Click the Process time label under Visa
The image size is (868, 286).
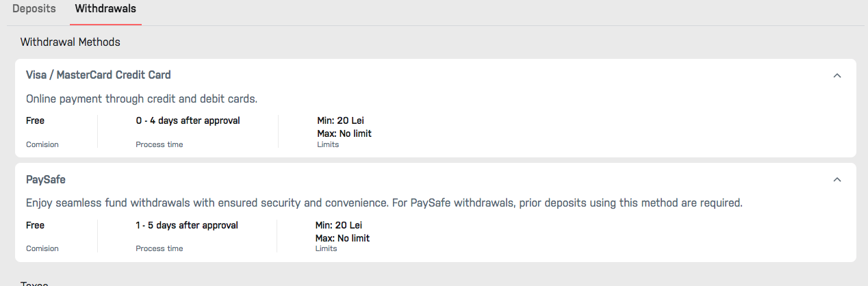159,144
